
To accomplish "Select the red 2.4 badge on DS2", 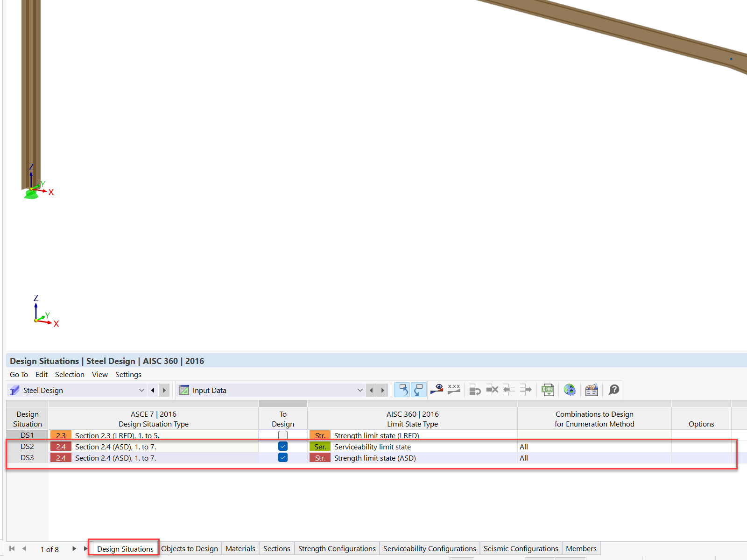I will (x=61, y=446).
